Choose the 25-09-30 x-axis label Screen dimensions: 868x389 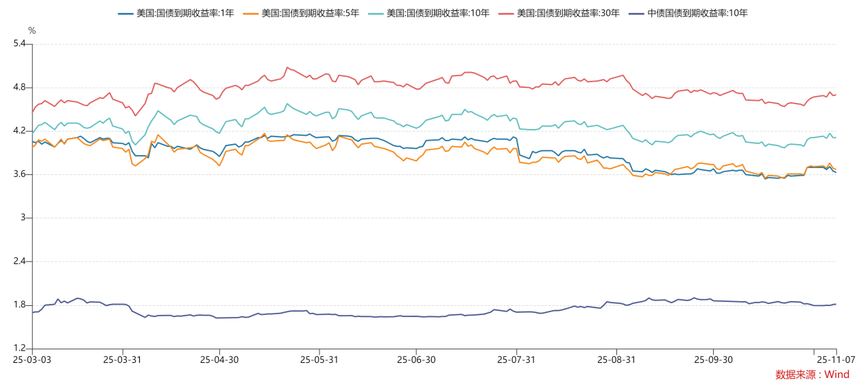[713, 359]
